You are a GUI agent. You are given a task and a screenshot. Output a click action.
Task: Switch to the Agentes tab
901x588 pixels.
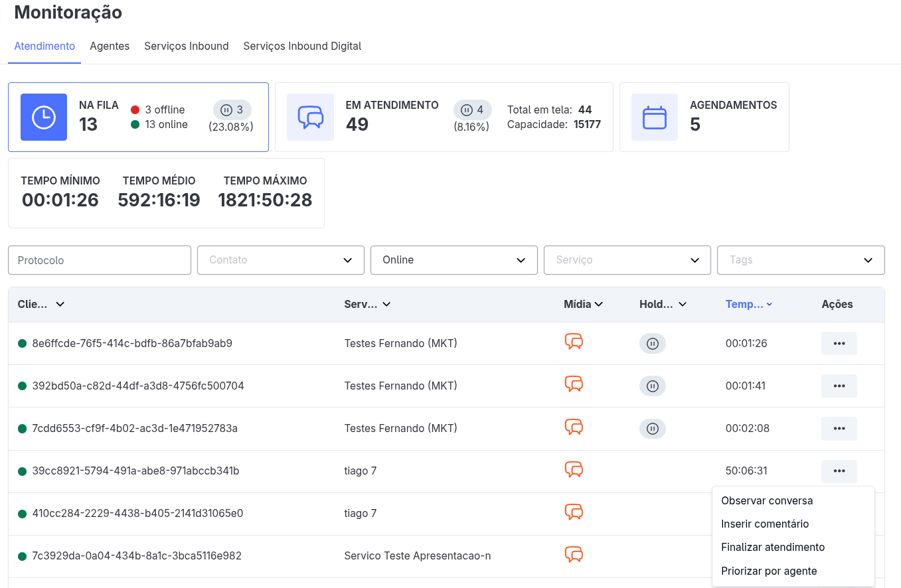pos(110,46)
